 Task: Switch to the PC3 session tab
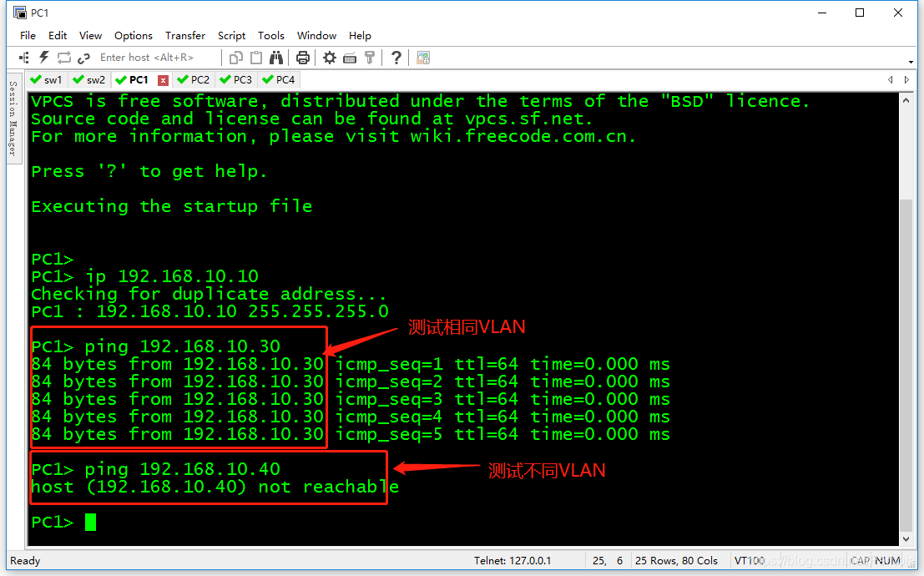coord(236,79)
